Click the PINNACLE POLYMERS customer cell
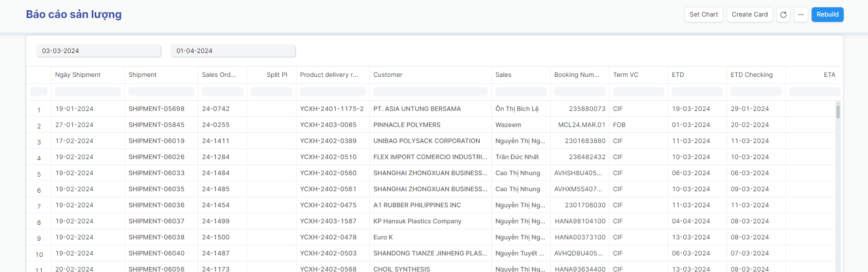This screenshot has height=272, width=868. pyautogui.click(x=407, y=125)
